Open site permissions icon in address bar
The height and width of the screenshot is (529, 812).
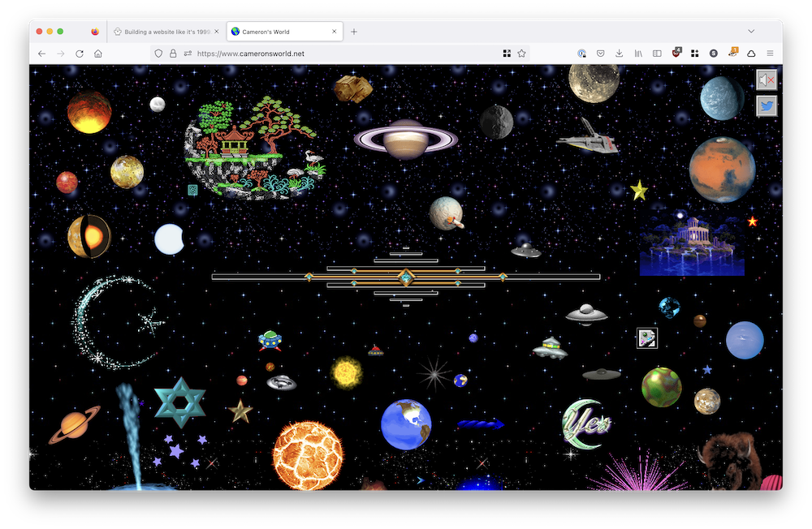[188, 54]
